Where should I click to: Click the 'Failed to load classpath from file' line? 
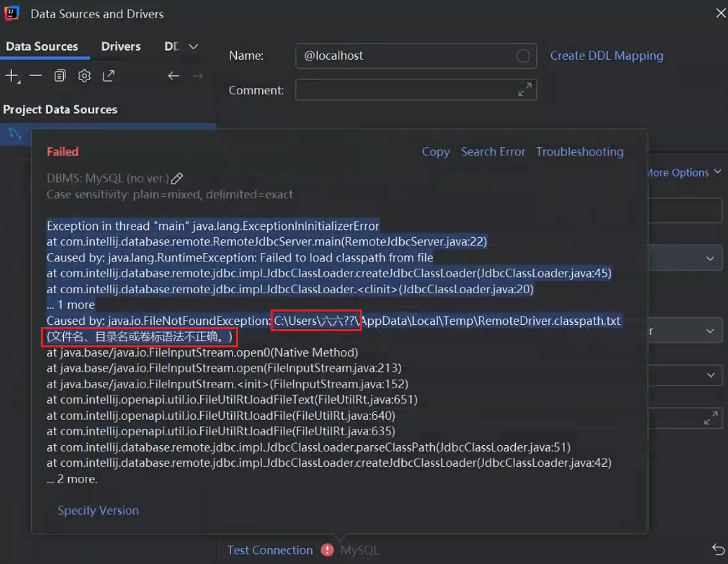pyautogui.click(x=240, y=258)
